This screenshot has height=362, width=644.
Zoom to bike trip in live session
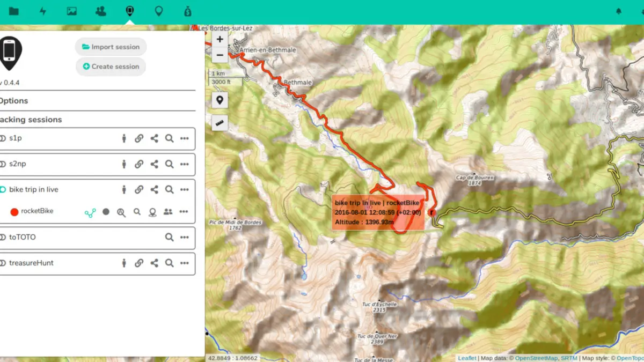[169, 189]
